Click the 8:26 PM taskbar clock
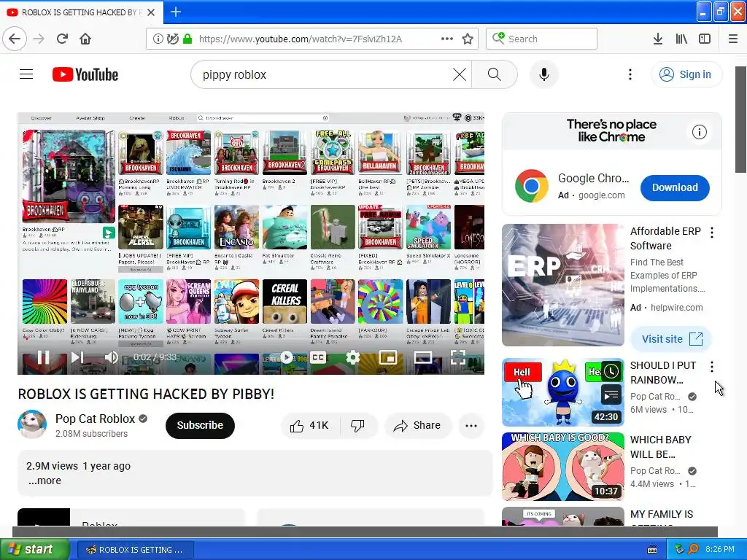This screenshot has width=747, height=560. (720, 550)
